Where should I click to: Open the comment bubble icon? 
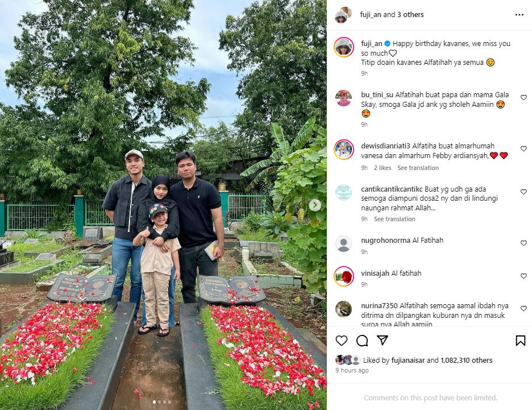362,341
